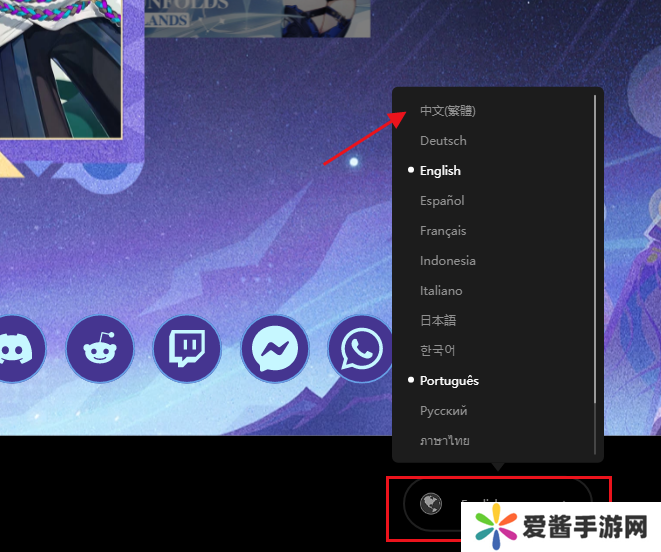The image size is (661, 552).
Task: Open the Reddit community icon
Action: [99, 349]
